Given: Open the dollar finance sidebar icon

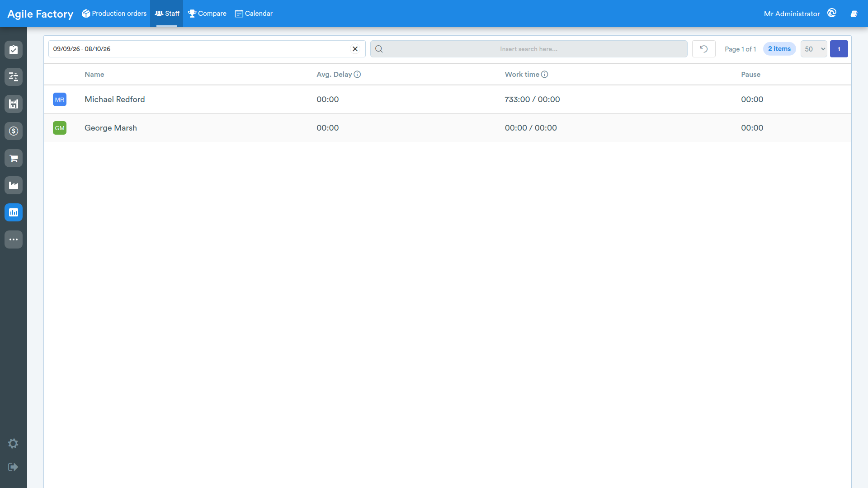Looking at the screenshot, I should [x=14, y=131].
